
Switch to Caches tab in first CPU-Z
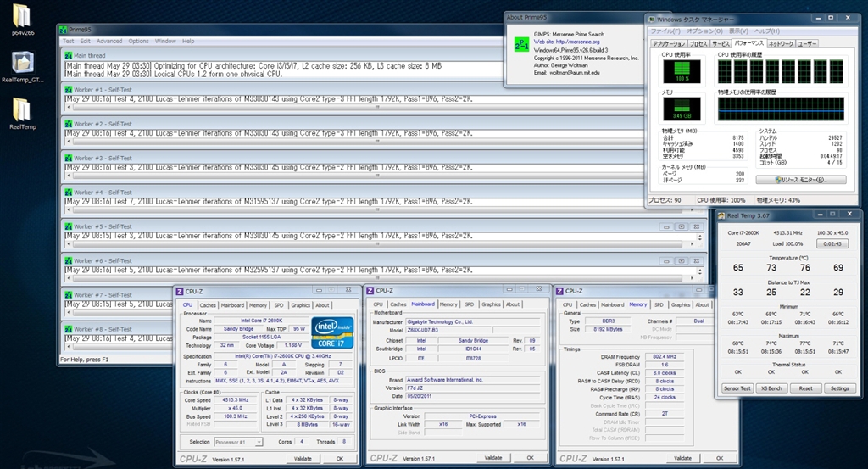point(208,304)
